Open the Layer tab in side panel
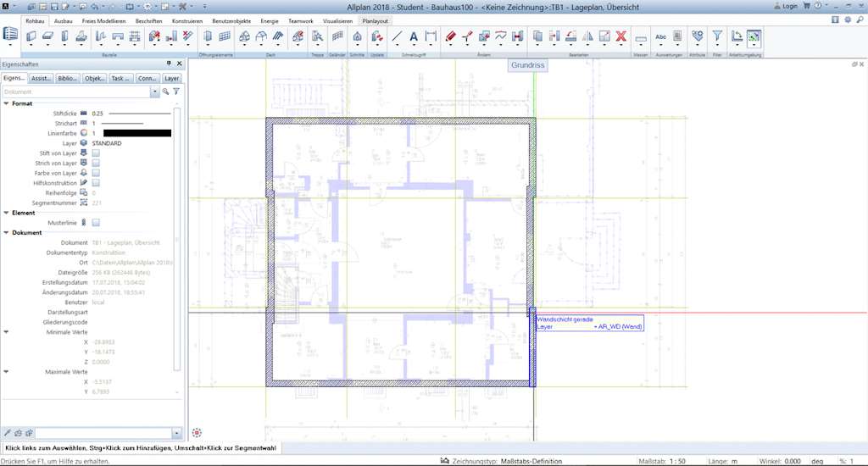Screen dimensions: 868x466 point(172,78)
